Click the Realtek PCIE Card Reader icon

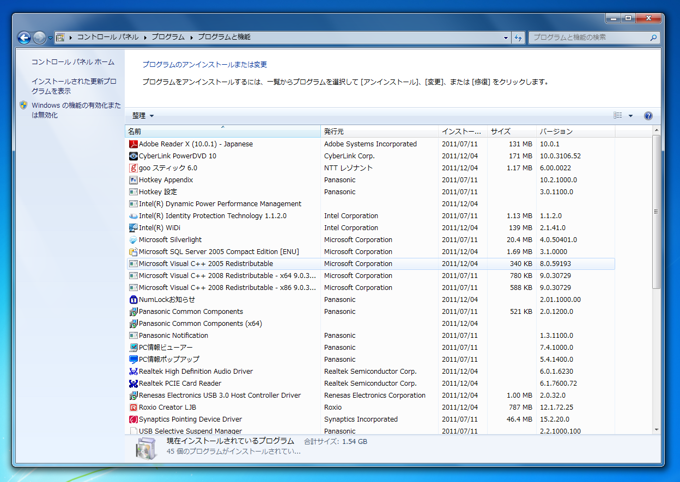pos(133,384)
